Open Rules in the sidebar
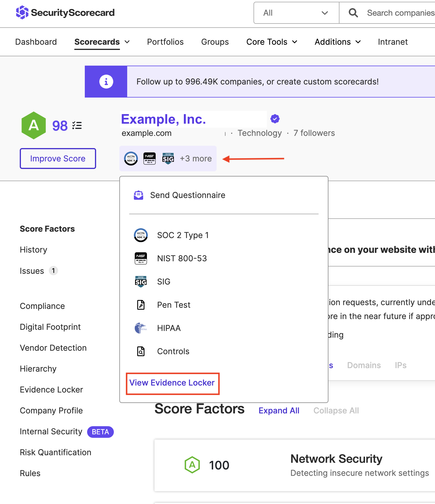This screenshot has width=435, height=504. (30, 473)
